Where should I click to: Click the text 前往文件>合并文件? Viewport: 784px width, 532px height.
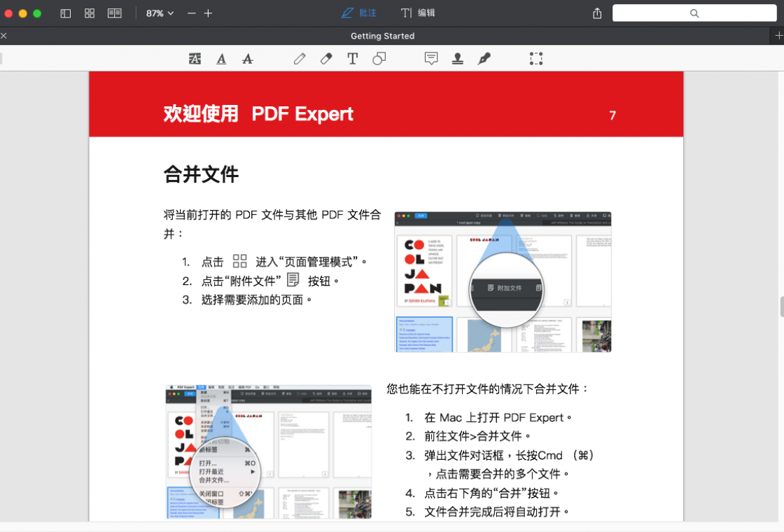(x=473, y=436)
